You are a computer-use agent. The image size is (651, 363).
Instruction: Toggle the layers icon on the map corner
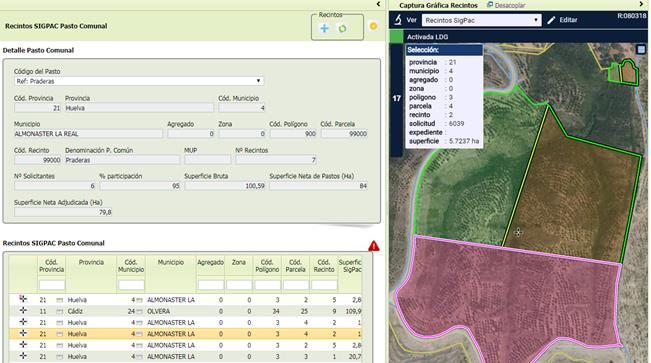641,50
